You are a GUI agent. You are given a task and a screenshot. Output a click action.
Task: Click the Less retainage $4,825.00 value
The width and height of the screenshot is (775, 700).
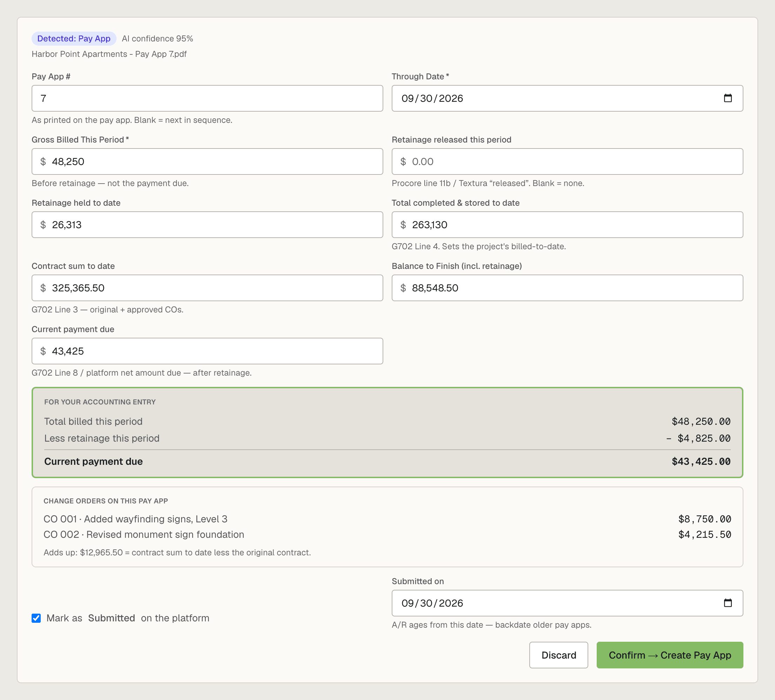coord(698,438)
